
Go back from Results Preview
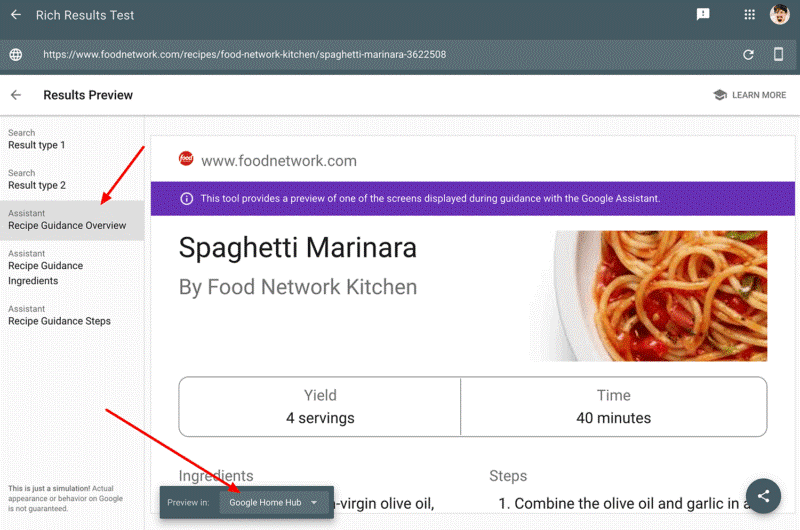coord(16,95)
